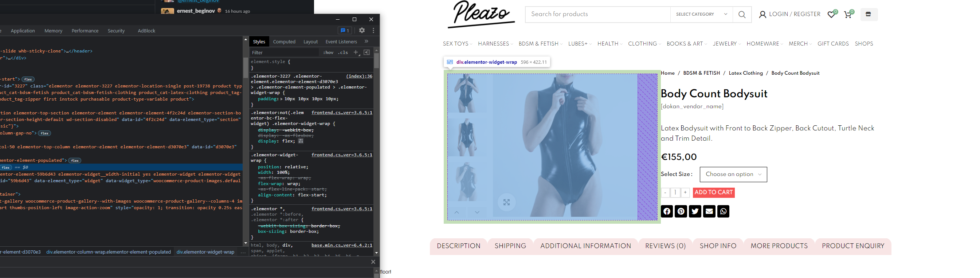Share product on WhatsApp
The height and width of the screenshot is (278, 980).
723,211
